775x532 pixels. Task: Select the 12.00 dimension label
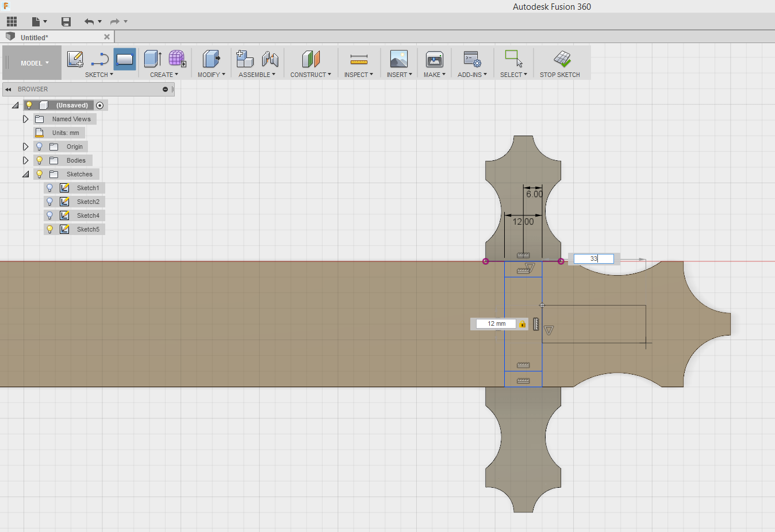click(x=523, y=222)
